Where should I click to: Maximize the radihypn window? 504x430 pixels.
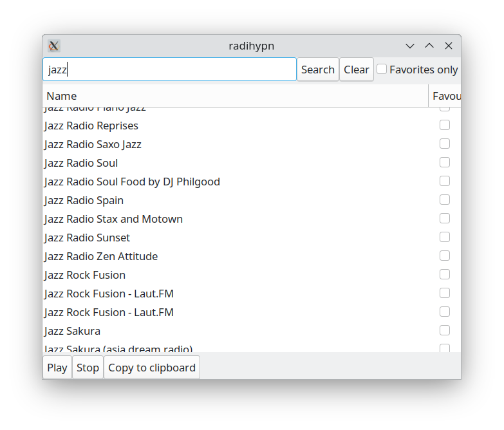tap(429, 46)
